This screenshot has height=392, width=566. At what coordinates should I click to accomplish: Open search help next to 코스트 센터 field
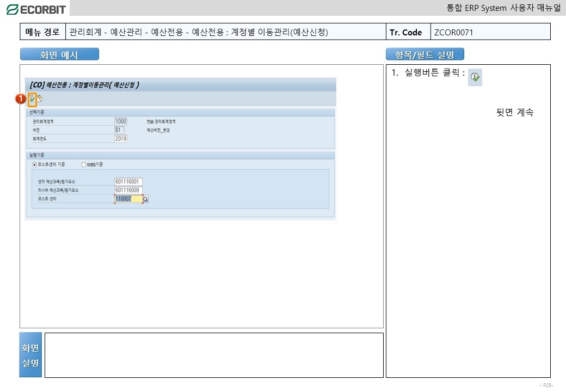pos(146,199)
